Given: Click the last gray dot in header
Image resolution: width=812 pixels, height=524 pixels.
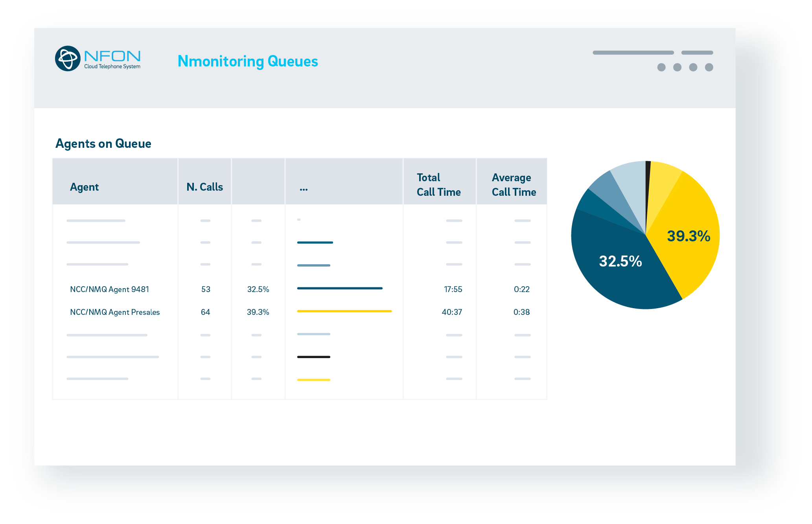Looking at the screenshot, I should click(x=709, y=67).
